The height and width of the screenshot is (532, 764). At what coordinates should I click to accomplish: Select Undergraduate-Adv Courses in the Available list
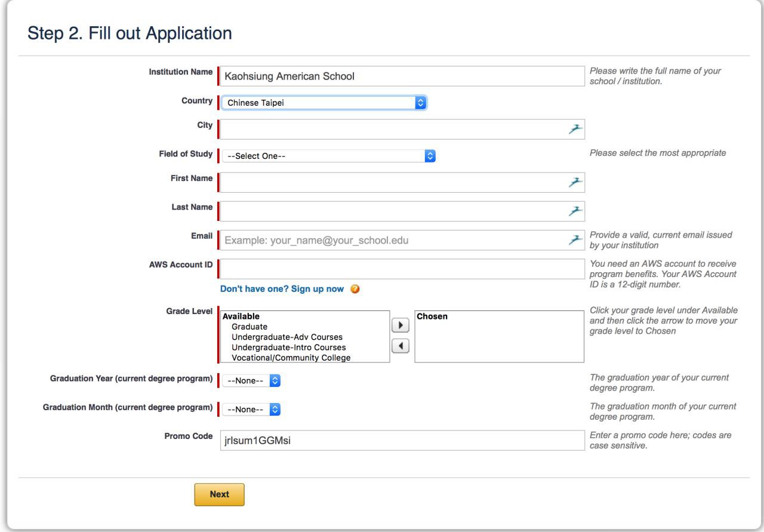pos(287,337)
